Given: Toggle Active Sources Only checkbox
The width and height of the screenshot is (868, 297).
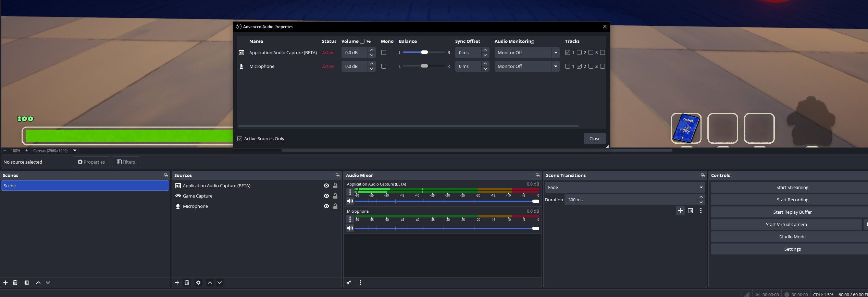Looking at the screenshot, I should coord(240,139).
